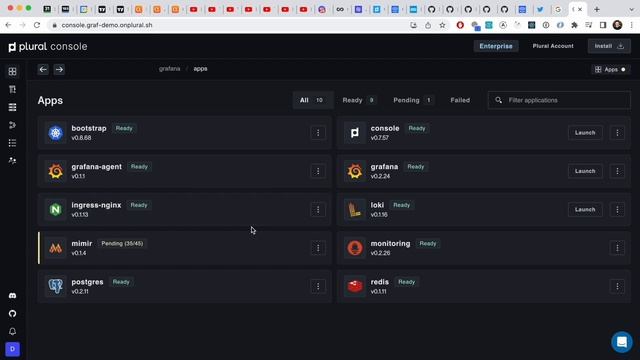Open mimir options menu
Image resolution: width=640 pixels, height=360 pixels.
(x=318, y=248)
